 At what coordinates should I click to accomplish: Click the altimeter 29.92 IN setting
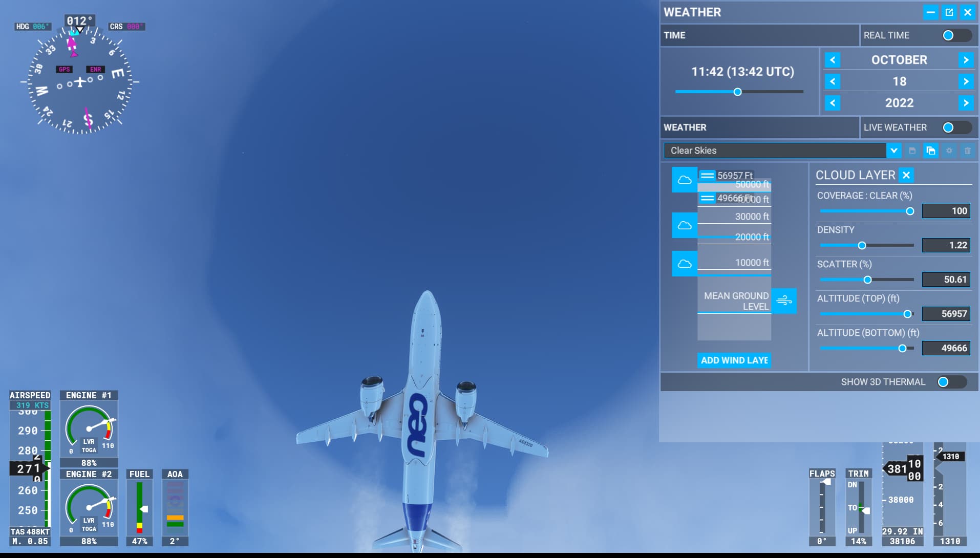(x=903, y=531)
